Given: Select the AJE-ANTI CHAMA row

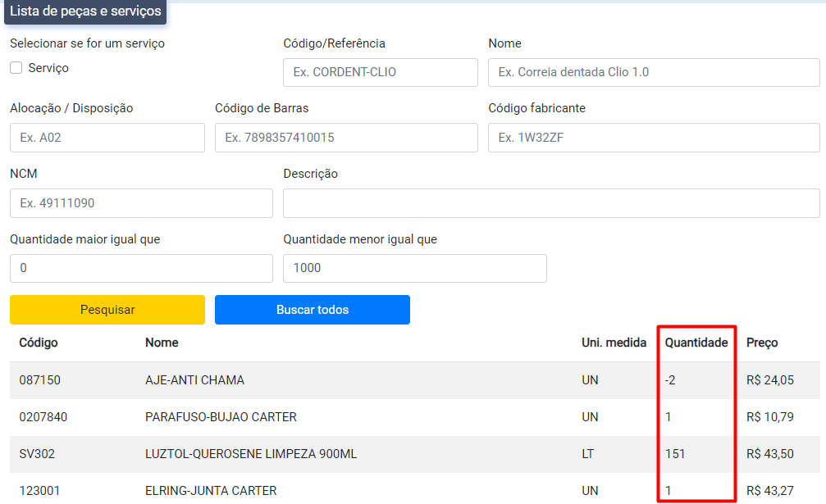Looking at the screenshot, I should 194,380.
